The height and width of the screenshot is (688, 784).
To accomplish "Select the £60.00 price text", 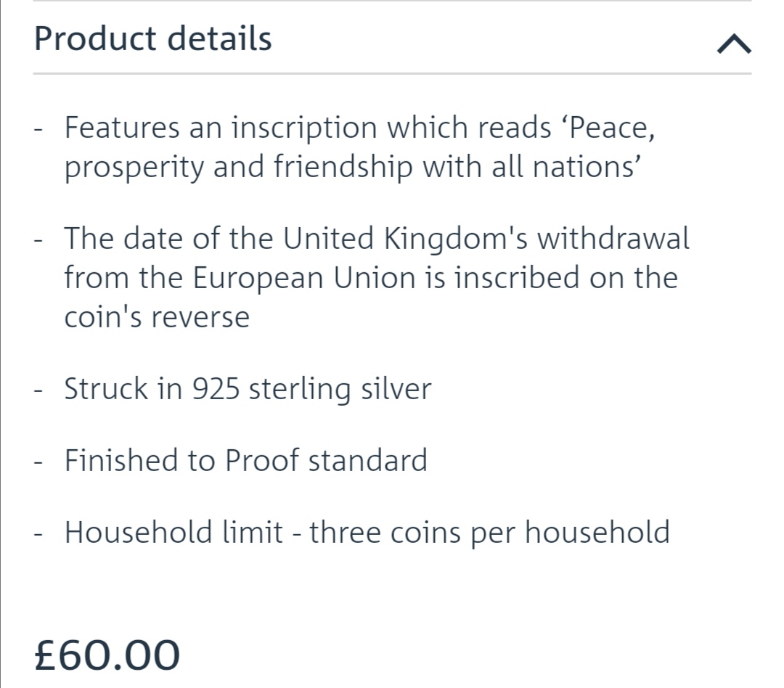I will (x=107, y=655).
